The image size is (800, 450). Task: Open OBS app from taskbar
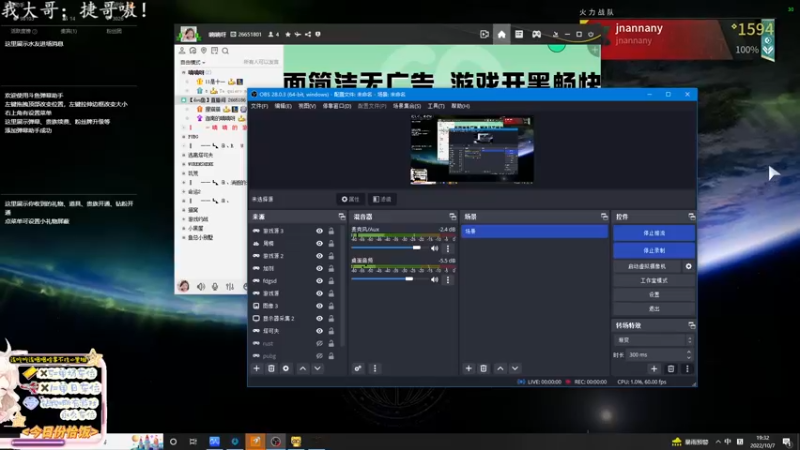pyautogui.click(x=276, y=441)
